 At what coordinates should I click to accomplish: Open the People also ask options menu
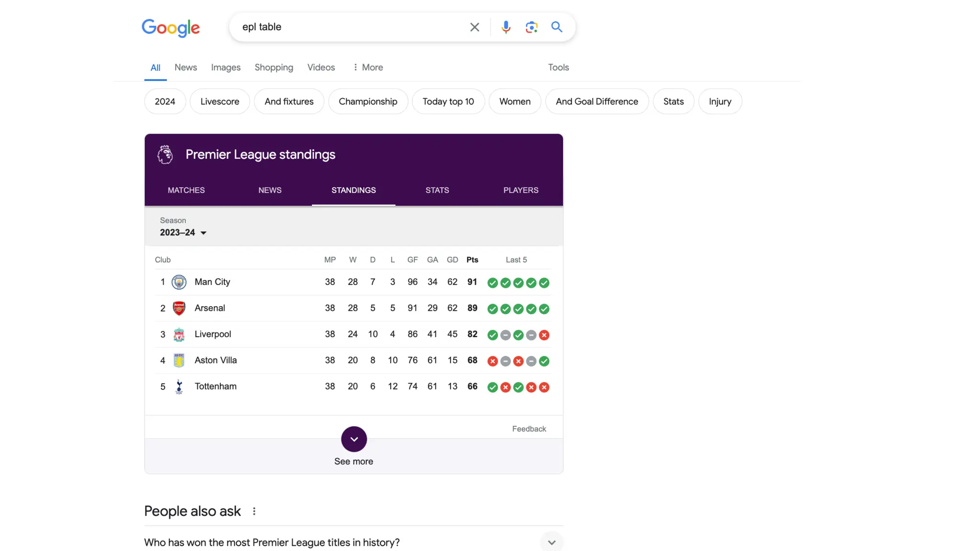click(x=254, y=511)
